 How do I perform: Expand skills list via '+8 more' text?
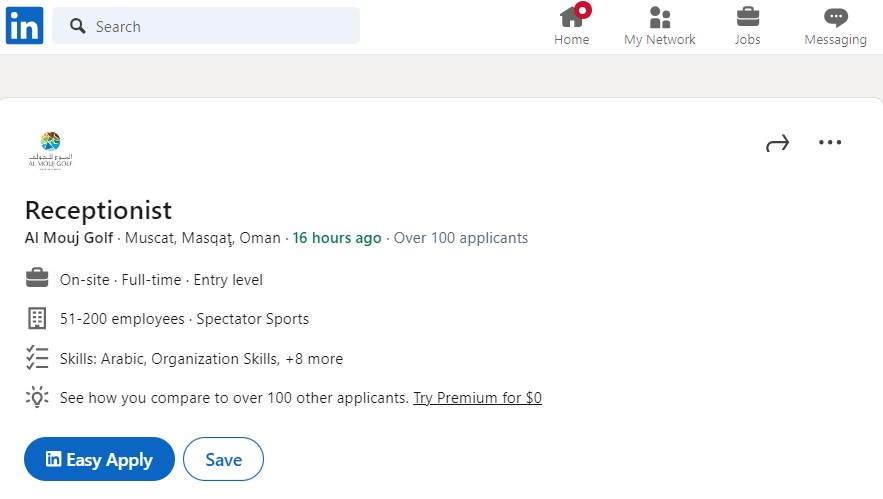tap(314, 359)
